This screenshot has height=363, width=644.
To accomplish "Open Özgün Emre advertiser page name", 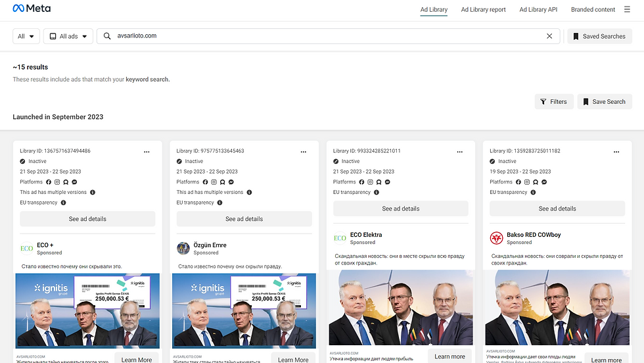I will coord(210,245).
